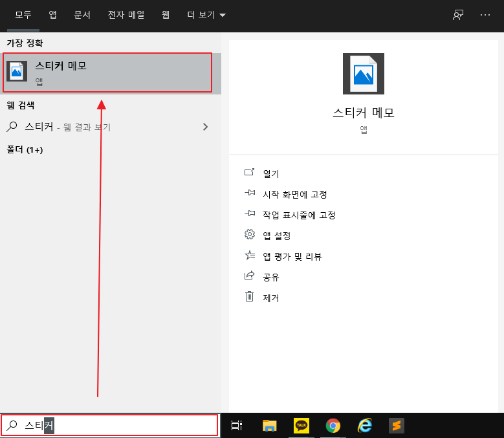Image resolution: width=504 pixels, height=438 pixels.
Task: Click the 스티커 메모 title in preview pane
Action: [x=364, y=113]
